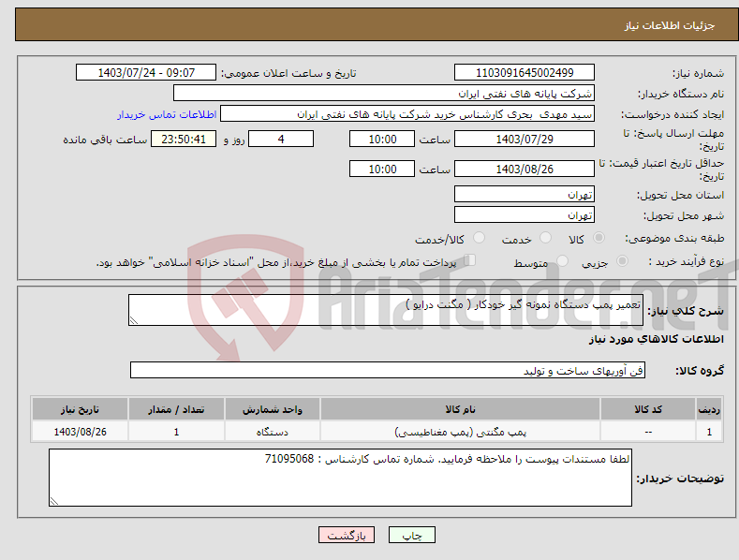Screen dimensions: 739x560
Task: Toggle the اسناد خزانه اسلامی payment checkbox
Action: [x=470, y=260]
